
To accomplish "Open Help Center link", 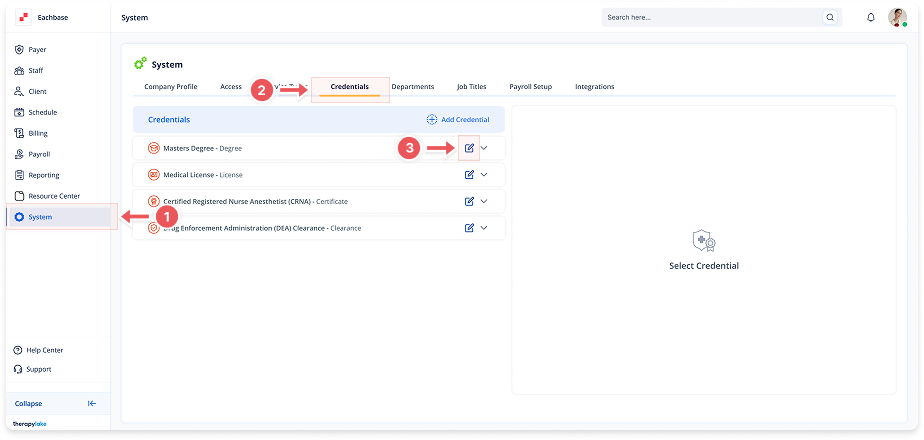I will [x=44, y=350].
